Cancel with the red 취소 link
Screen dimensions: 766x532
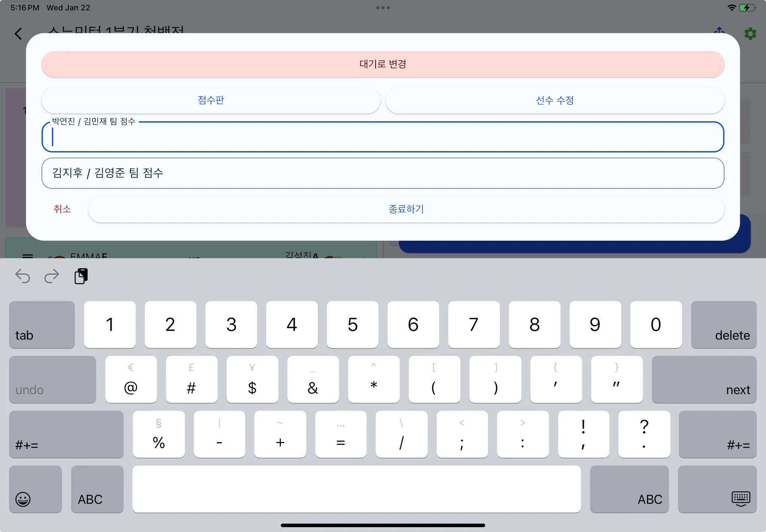tap(62, 209)
